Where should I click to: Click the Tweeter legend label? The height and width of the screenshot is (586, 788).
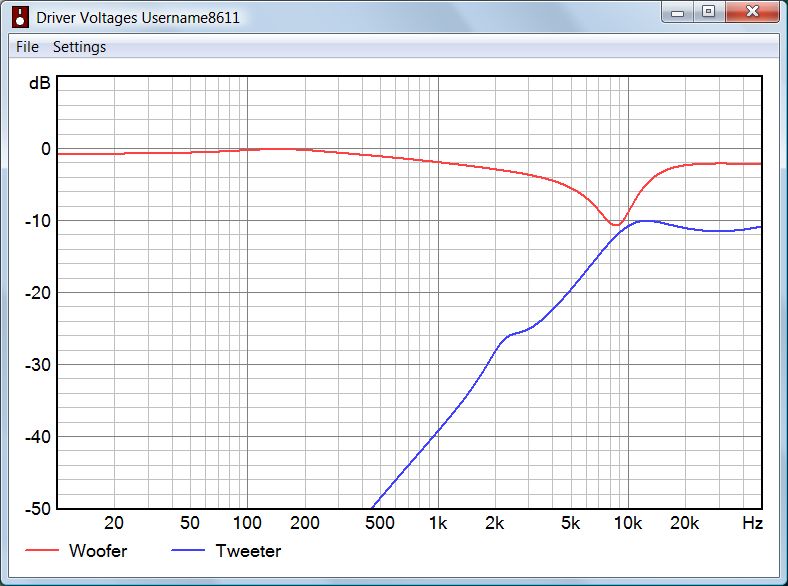pyautogui.click(x=248, y=551)
